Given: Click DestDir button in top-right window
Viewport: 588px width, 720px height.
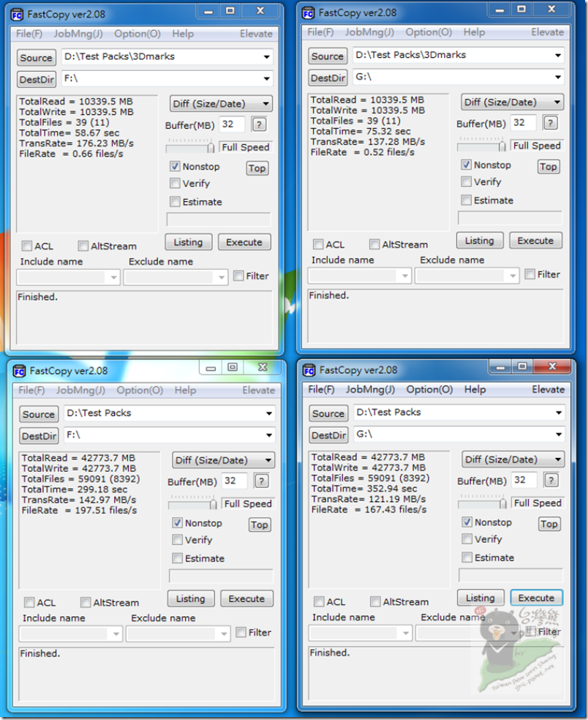Looking at the screenshot, I should click(328, 78).
